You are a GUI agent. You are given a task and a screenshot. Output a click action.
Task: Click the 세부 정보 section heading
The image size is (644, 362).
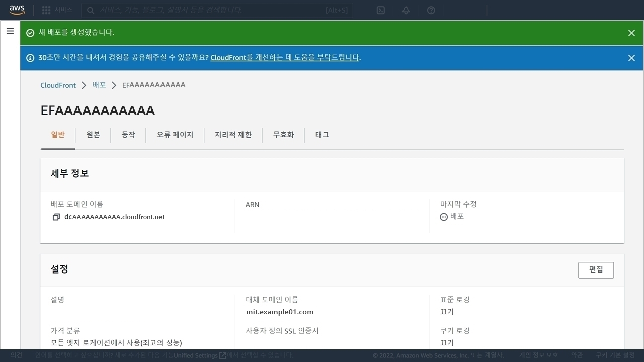click(x=70, y=173)
